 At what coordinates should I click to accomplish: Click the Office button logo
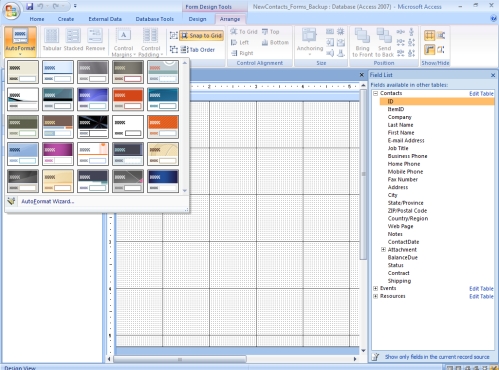11,11
